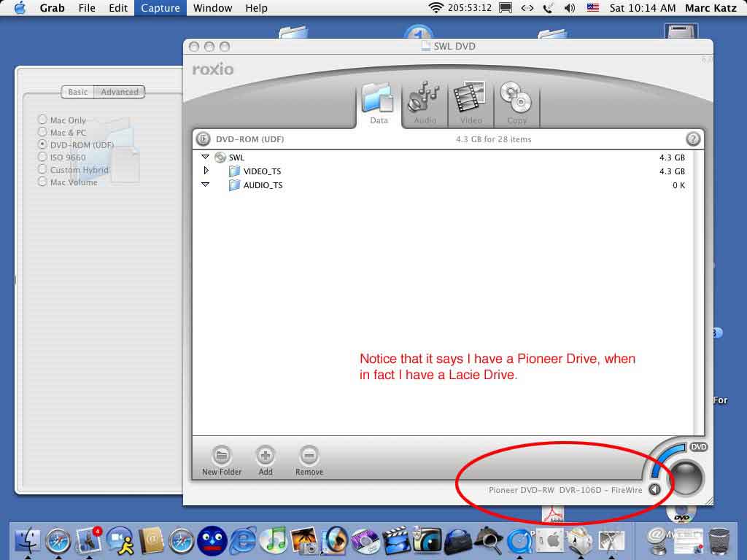Click the VIDEO_TS folder icon
This screenshot has height=560, width=747.
(x=234, y=171)
